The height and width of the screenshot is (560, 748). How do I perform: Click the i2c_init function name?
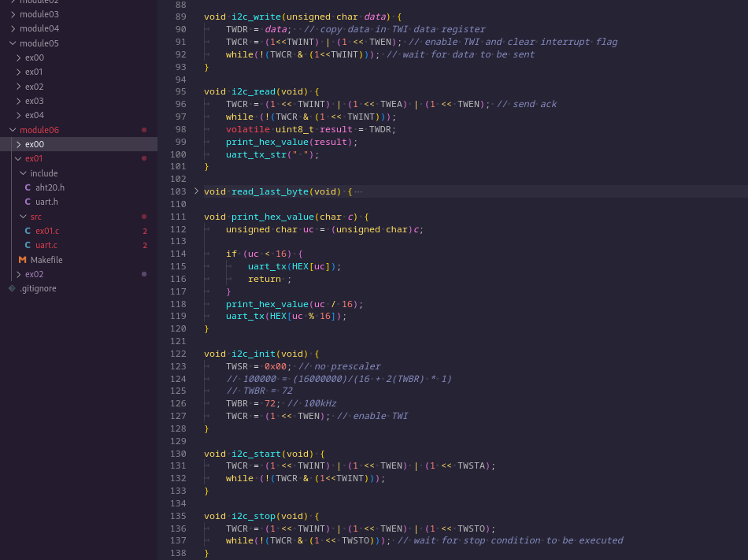[x=254, y=354]
